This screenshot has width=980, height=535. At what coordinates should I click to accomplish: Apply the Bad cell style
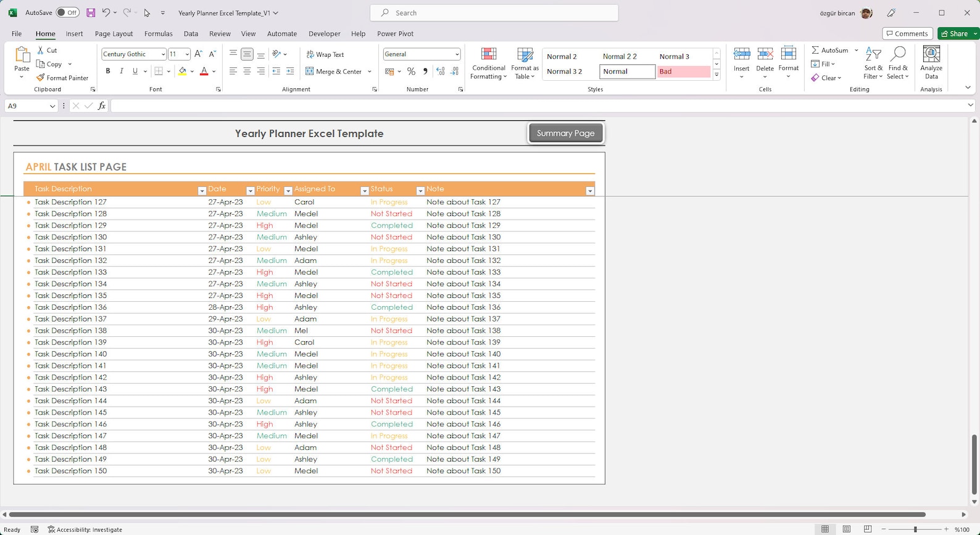coord(683,72)
